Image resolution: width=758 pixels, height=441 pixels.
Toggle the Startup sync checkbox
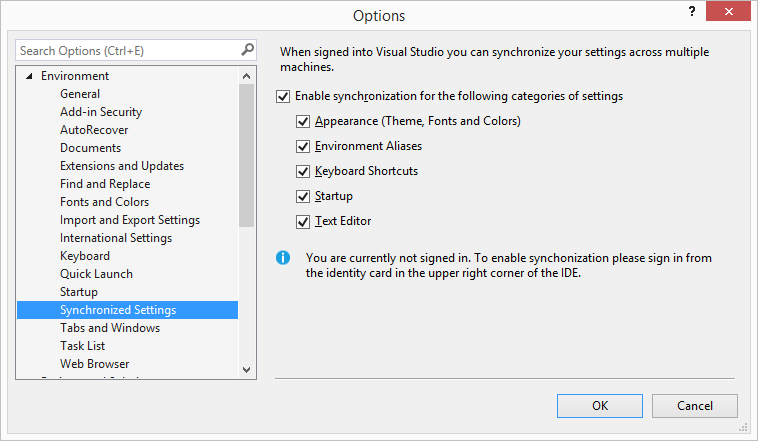pos(303,196)
